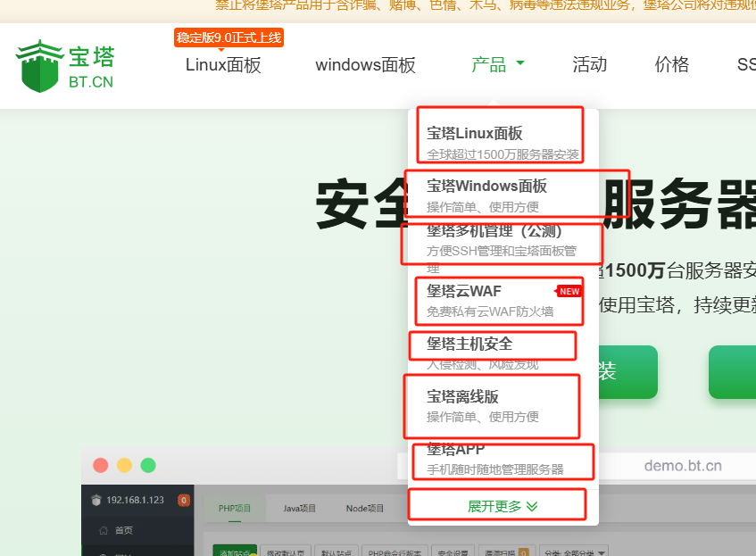The image size is (756, 556).
Task: Click the shield icon beside 192.168.1.123
Action: point(96,500)
